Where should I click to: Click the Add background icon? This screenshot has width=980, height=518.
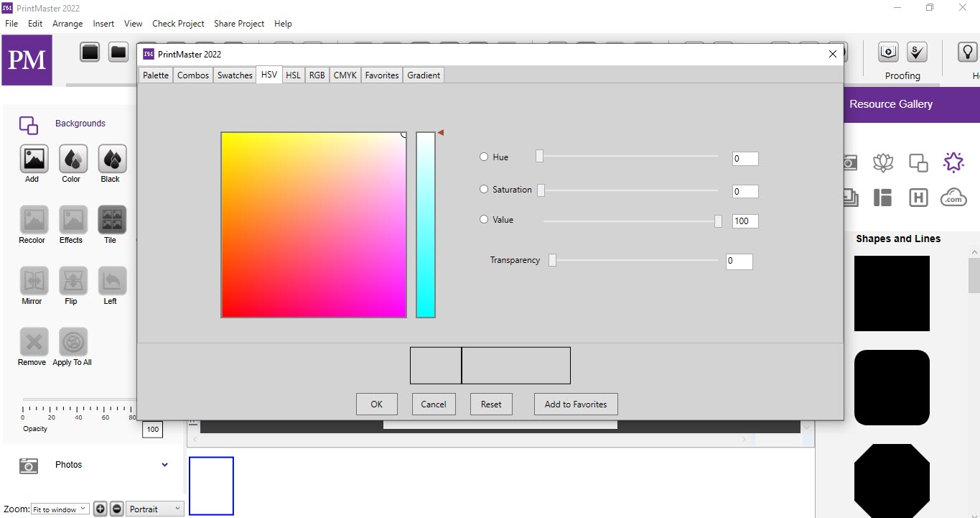(34, 159)
